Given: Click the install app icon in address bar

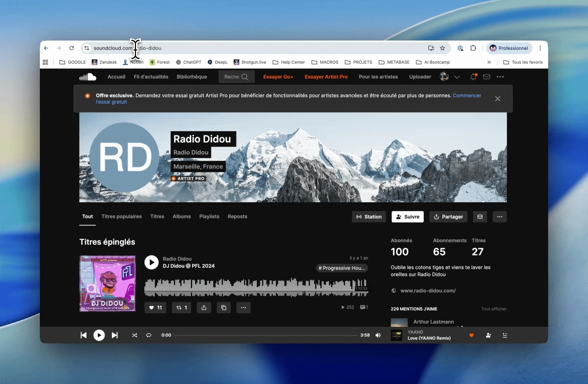Looking at the screenshot, I should point(431,48).
